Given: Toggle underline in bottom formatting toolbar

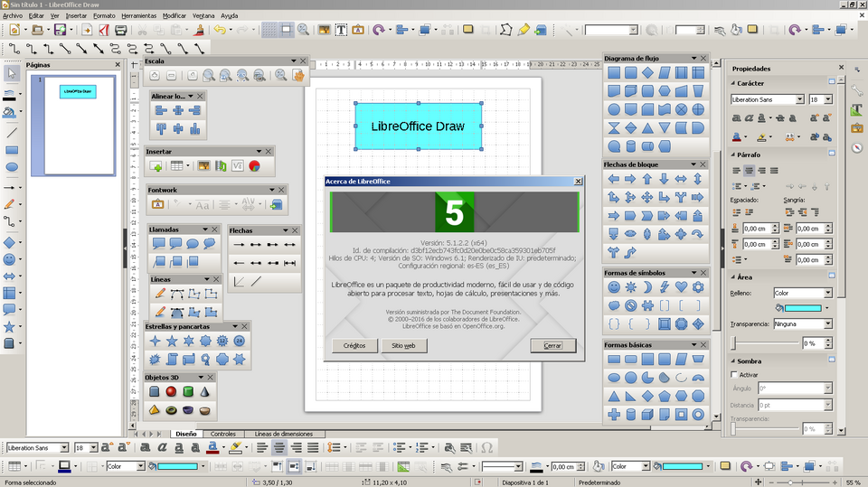Looking at the screenshot, I should pos(179,448).
